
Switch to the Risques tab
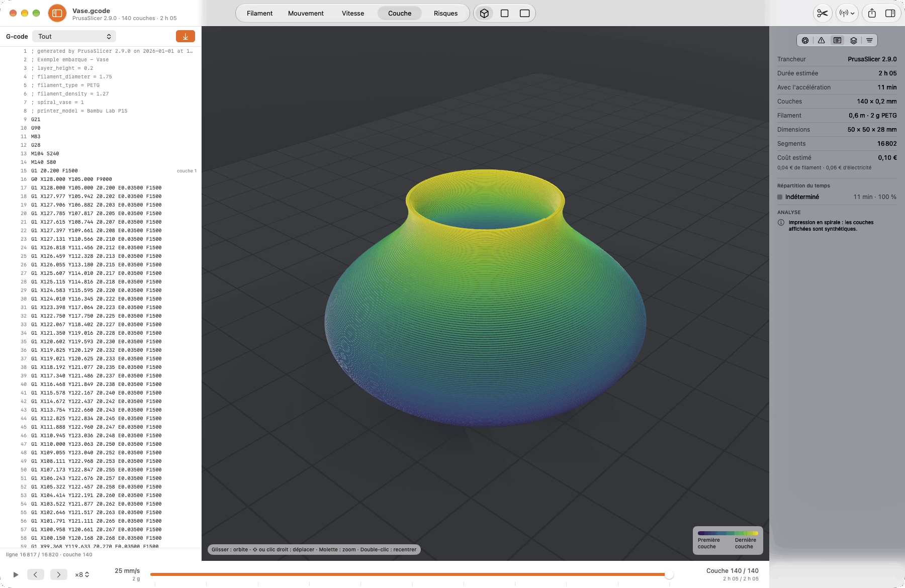[445, 14]
